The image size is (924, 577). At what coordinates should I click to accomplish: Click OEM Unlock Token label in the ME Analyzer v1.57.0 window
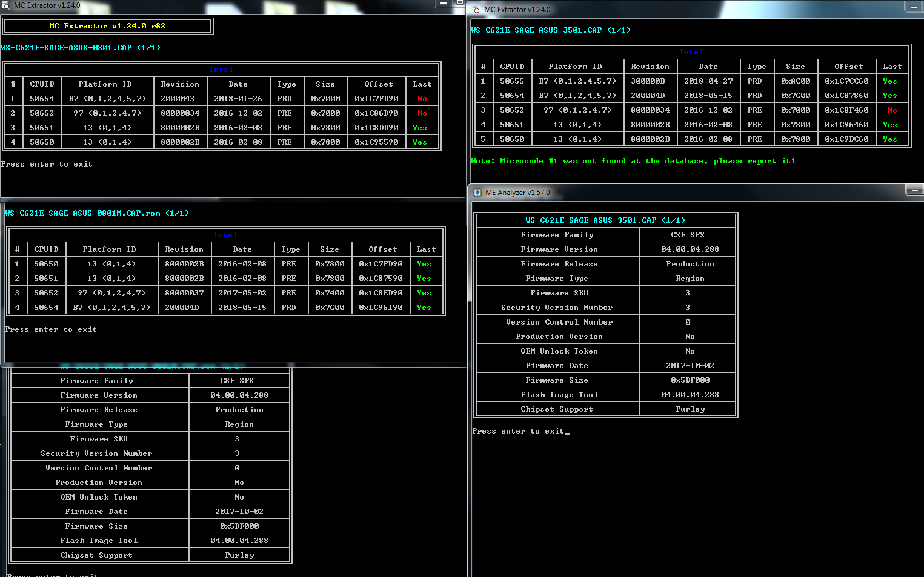pyautogui.click(x=559, y=351)
